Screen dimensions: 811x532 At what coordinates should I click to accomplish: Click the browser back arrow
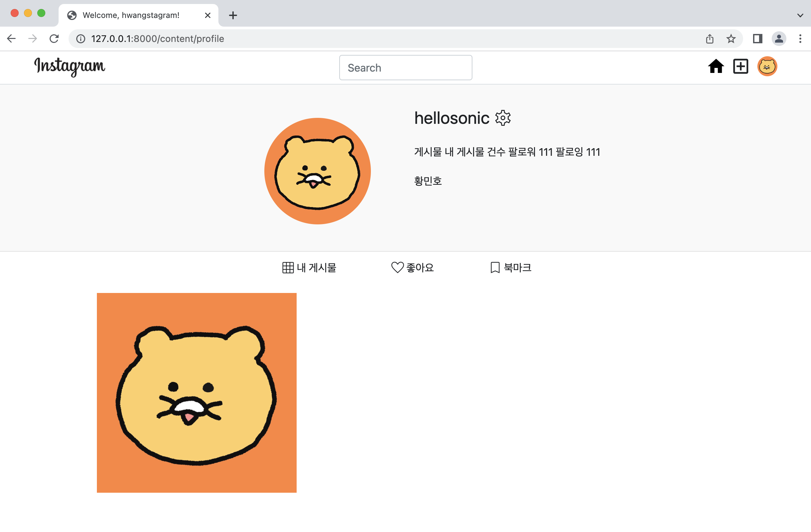pos(11,39)
